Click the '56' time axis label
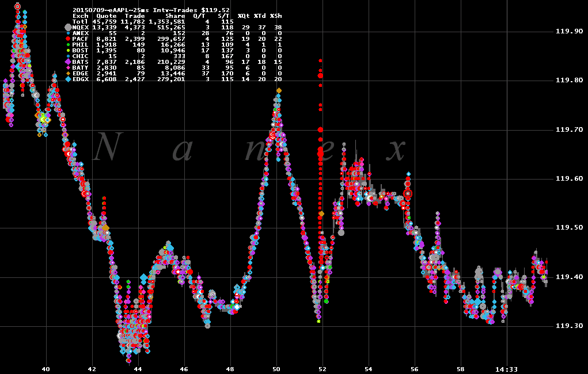Screen dimensions: 588x374 click(x=415, y=369)
